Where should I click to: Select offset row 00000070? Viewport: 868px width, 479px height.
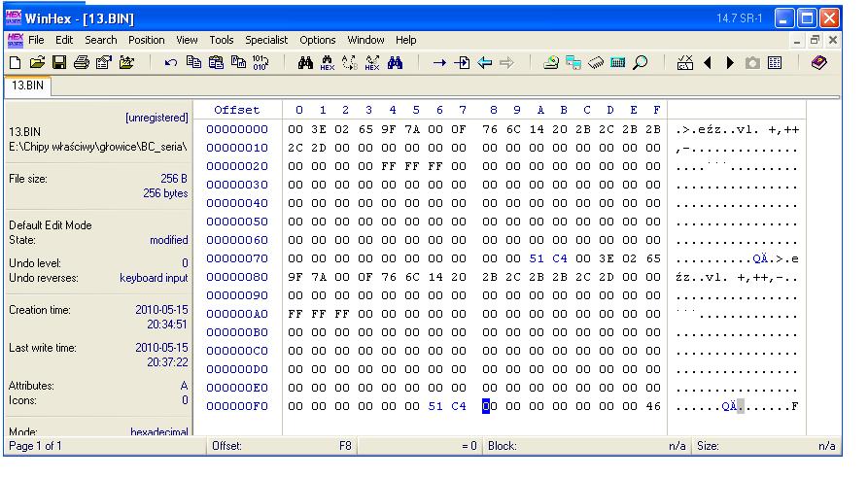(x=237, y=258)
